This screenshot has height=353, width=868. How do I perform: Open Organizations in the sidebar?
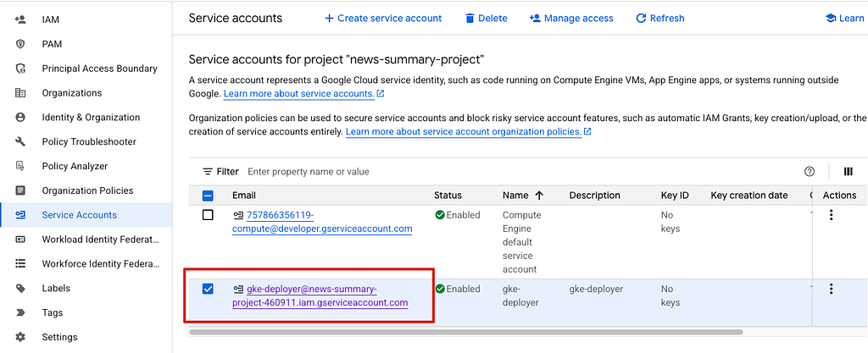click(x=71, y=93)
